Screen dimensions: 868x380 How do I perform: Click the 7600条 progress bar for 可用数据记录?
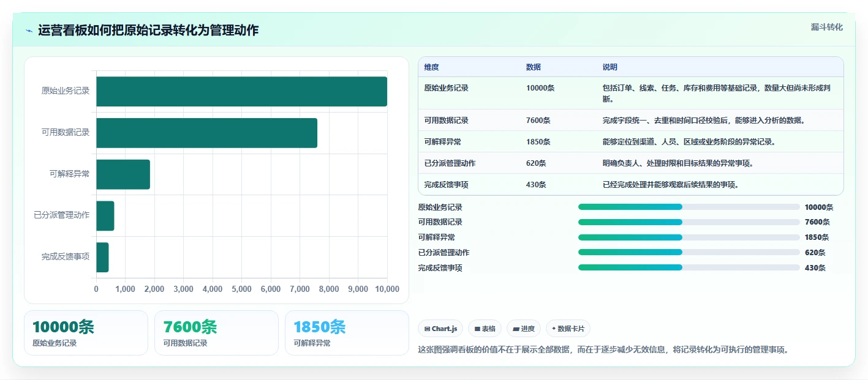(689, 222)
